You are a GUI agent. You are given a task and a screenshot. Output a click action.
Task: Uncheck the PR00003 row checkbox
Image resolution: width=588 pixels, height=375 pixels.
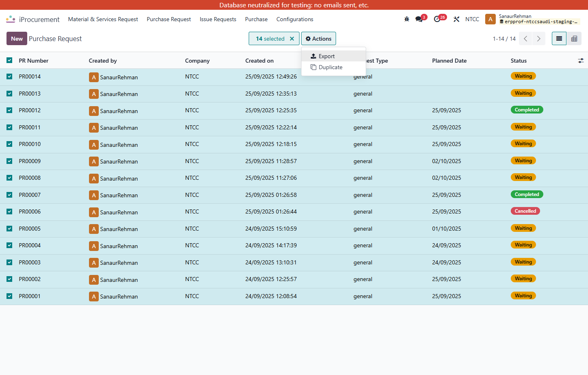pyautogui.click(x=9, y=262)
